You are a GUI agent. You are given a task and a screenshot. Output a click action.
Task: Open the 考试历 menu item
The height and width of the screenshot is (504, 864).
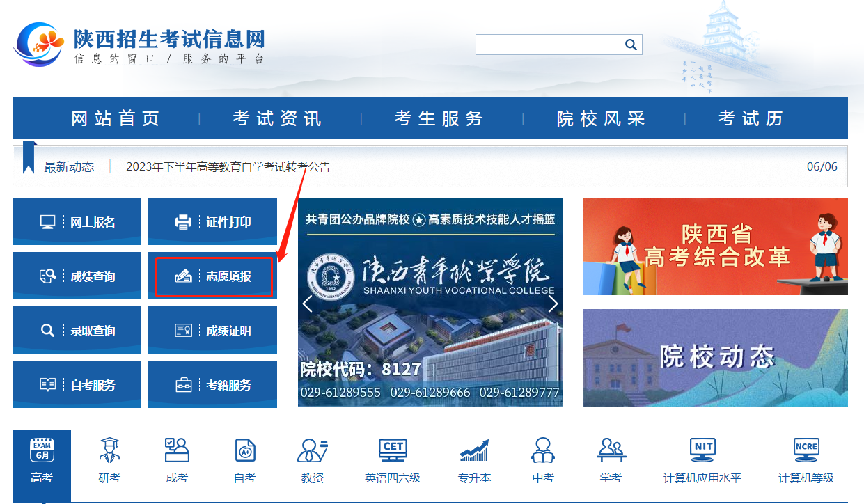tap(751, 118)
